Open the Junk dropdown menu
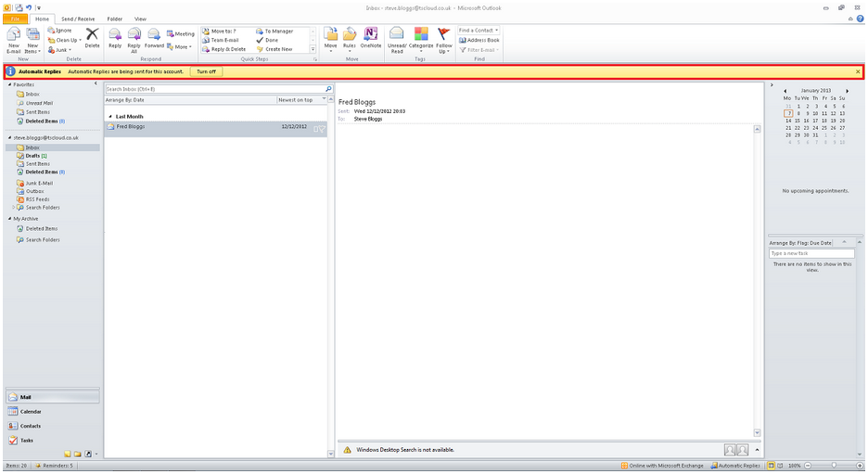 pos(59,50)
